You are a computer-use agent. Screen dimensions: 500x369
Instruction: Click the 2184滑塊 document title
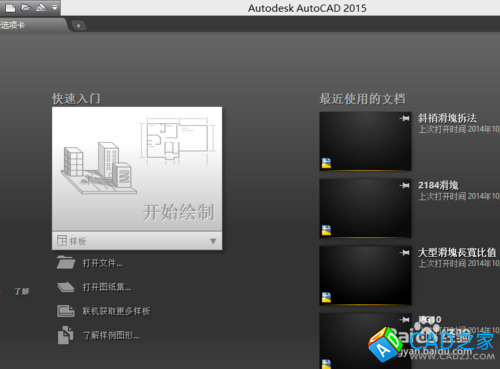438,185
